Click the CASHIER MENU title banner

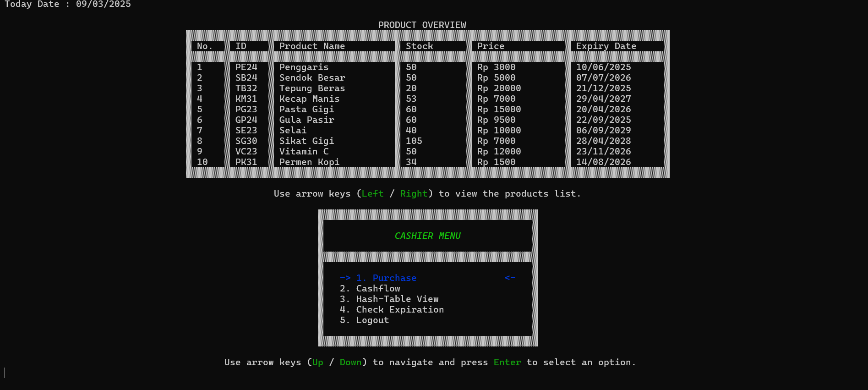[427, 236]
